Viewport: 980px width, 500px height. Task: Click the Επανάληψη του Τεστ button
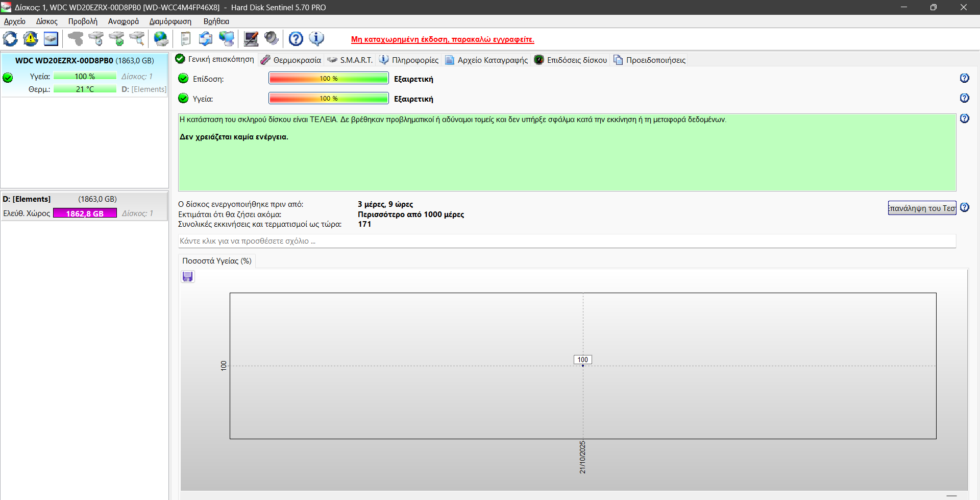[x=921, y=208]
